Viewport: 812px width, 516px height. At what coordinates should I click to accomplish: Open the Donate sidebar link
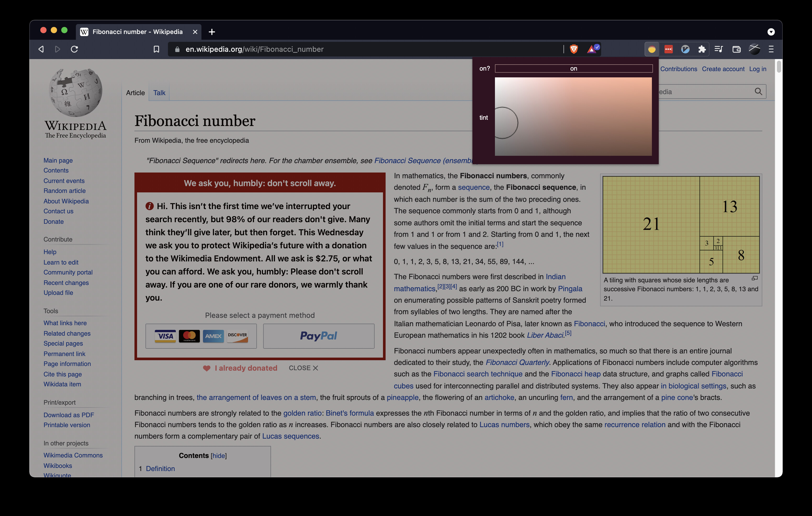tap(53, 221)
